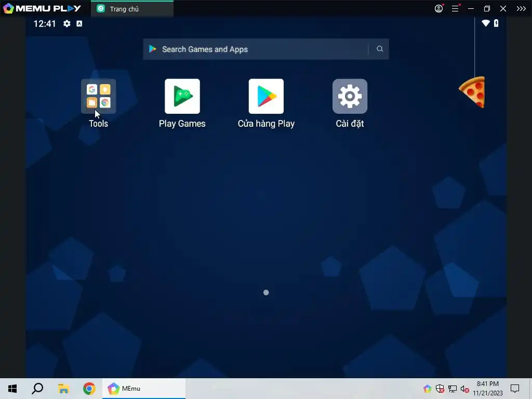The height and width of the screenshot is (399, 532).
Task: Click the home screen page indicator dot
Action: (x=266, y=292)
